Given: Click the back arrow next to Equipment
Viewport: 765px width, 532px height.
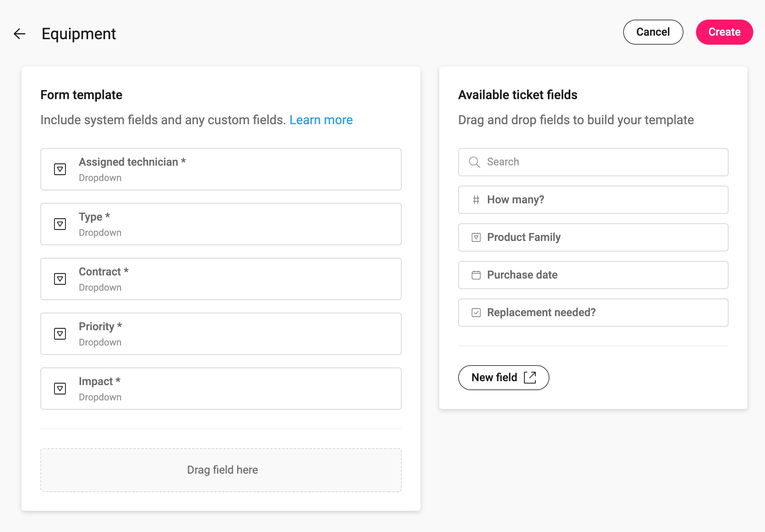Looking at the screenshot, I should tap(20, 34).
